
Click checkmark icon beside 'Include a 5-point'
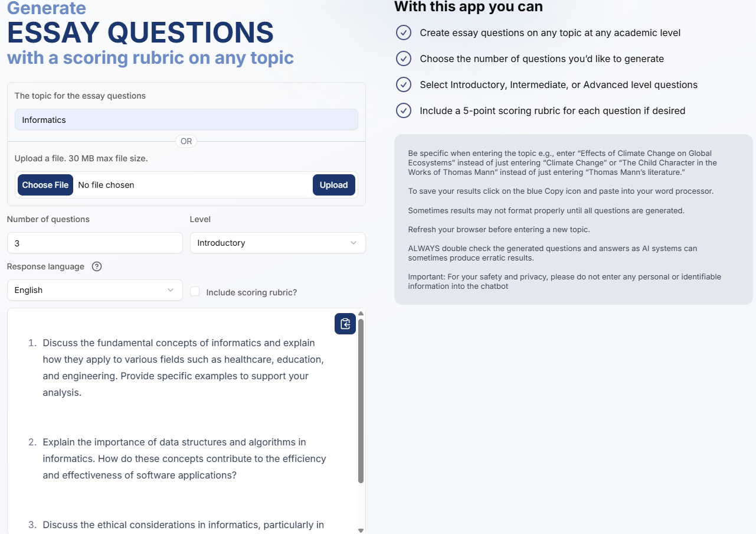pyautogui.click(x=404, y=110)
